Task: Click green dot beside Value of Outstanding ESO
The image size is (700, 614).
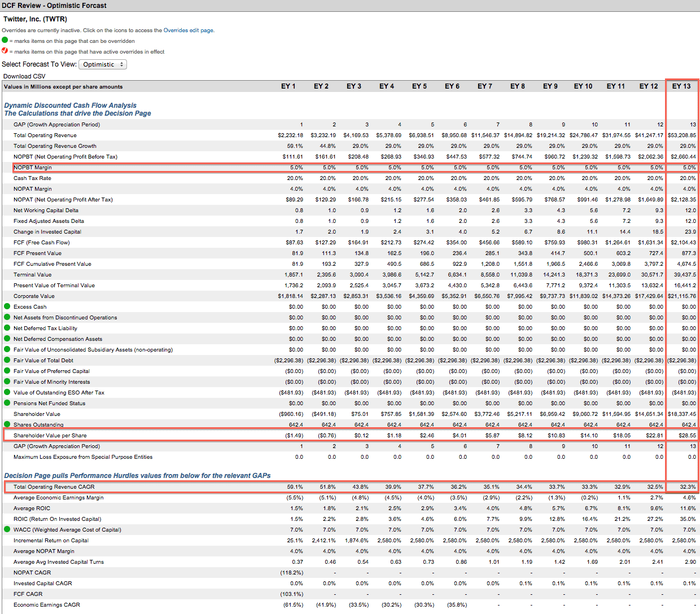Action: [7, 392]
